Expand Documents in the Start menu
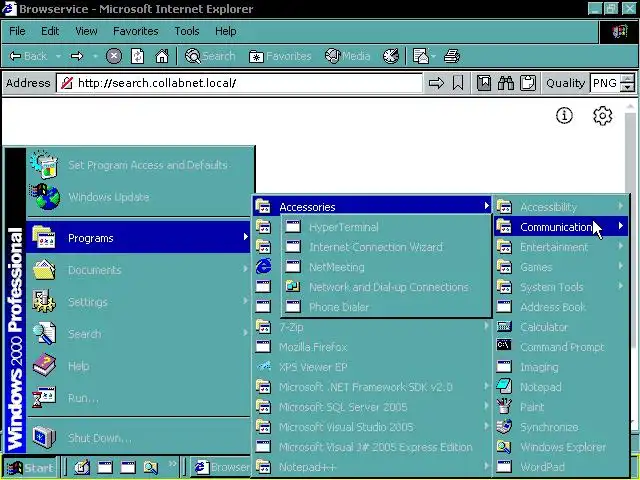 pyautogui.click(x=139, y=270)
